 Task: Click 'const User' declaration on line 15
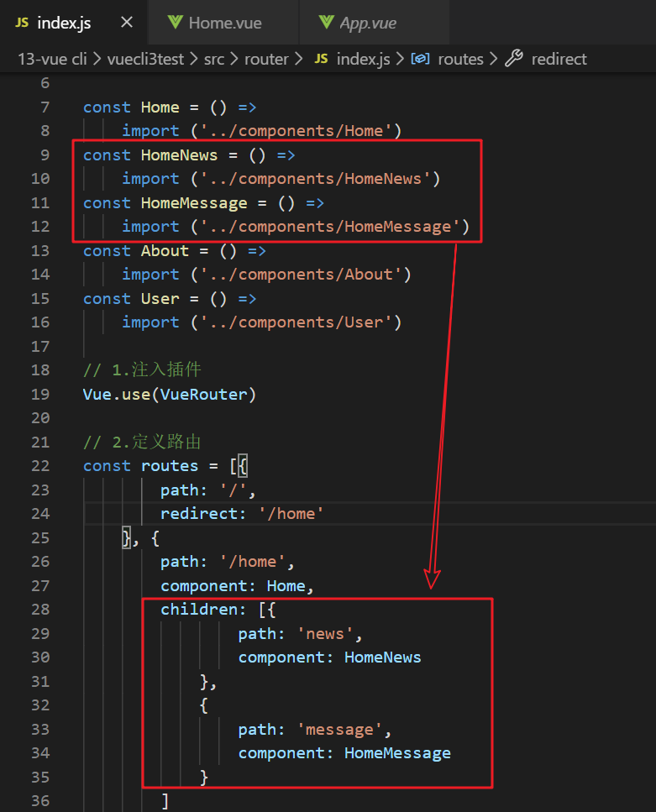[x=131, y=299]
